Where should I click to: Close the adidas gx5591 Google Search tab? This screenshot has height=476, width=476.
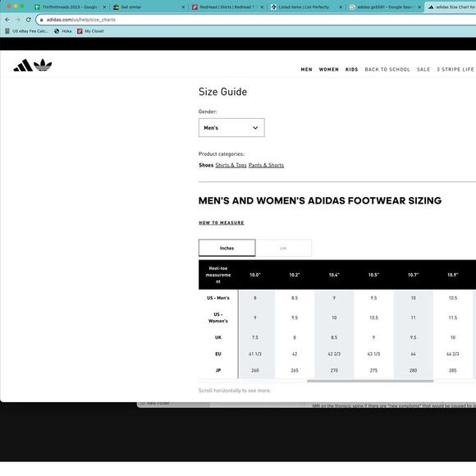tap(419, 7)
